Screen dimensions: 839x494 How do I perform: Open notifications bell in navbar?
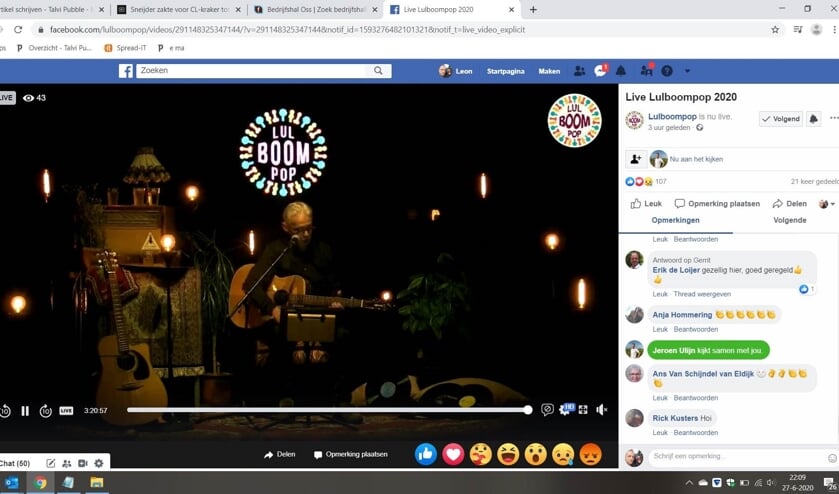click(x=621, y=71)
